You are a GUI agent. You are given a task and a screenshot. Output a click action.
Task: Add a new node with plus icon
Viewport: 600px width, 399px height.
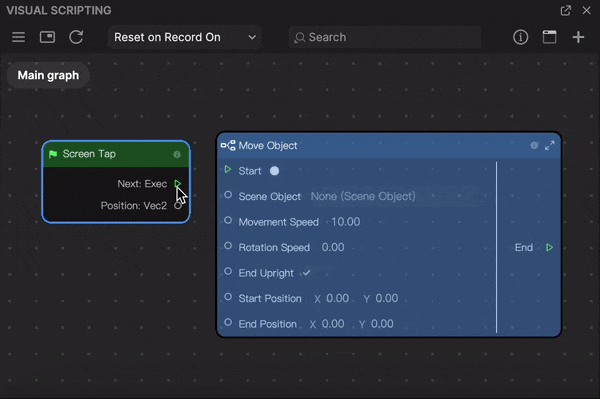pos(578,37)
